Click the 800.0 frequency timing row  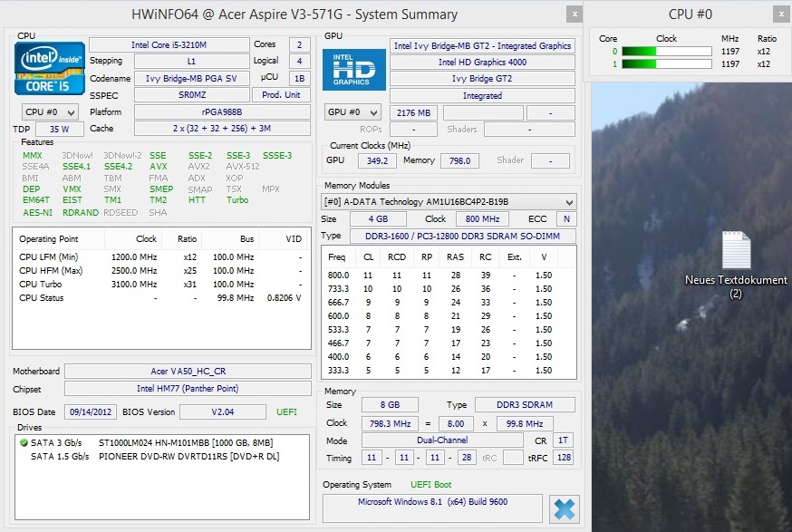tap(448, 276)
